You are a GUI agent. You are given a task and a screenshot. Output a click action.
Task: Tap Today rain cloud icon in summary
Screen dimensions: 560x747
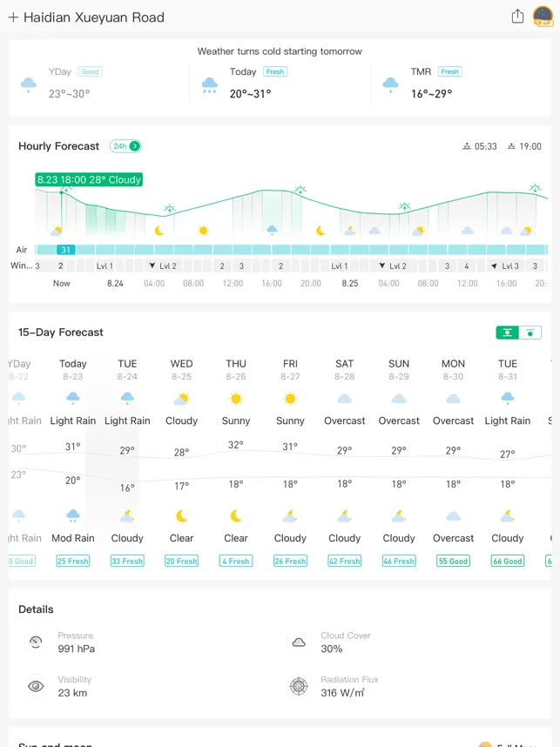[x=210, y=84]
